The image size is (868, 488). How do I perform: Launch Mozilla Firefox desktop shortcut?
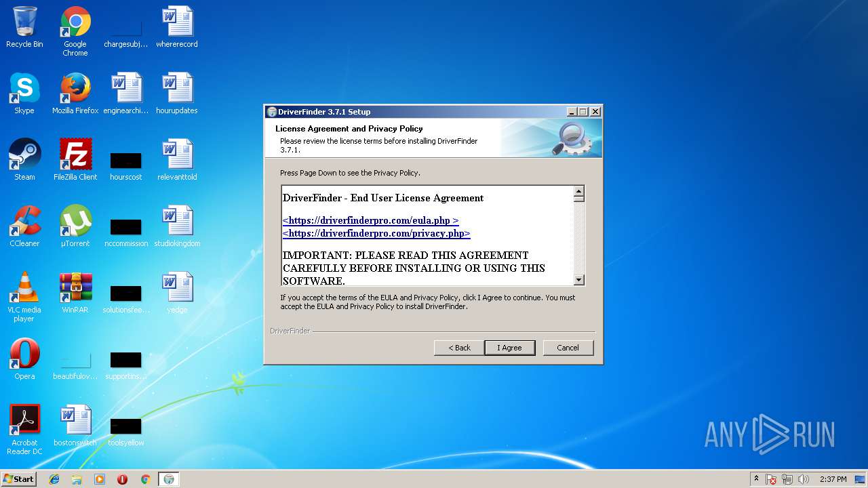pyautogui.click(x=75, y=94)
